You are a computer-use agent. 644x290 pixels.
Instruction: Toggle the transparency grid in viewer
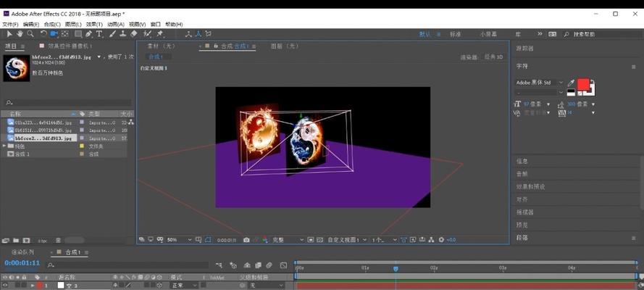[319, 239]
